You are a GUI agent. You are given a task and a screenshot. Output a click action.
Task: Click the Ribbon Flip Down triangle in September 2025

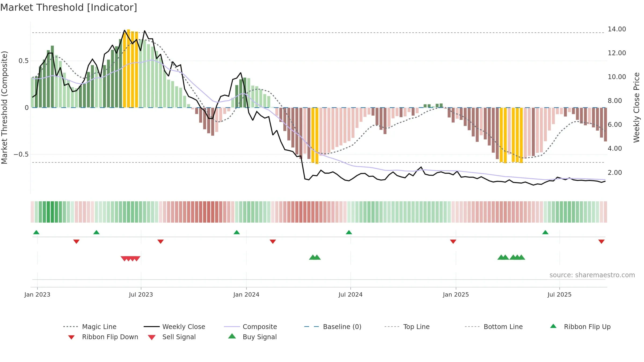[601, 242]
